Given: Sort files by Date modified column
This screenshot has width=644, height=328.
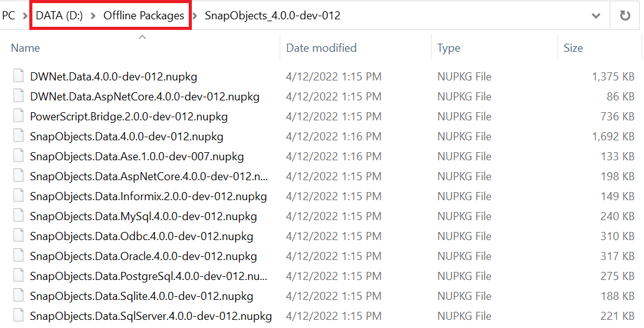Looking at the screenshot, I should [x=321, y=47].
